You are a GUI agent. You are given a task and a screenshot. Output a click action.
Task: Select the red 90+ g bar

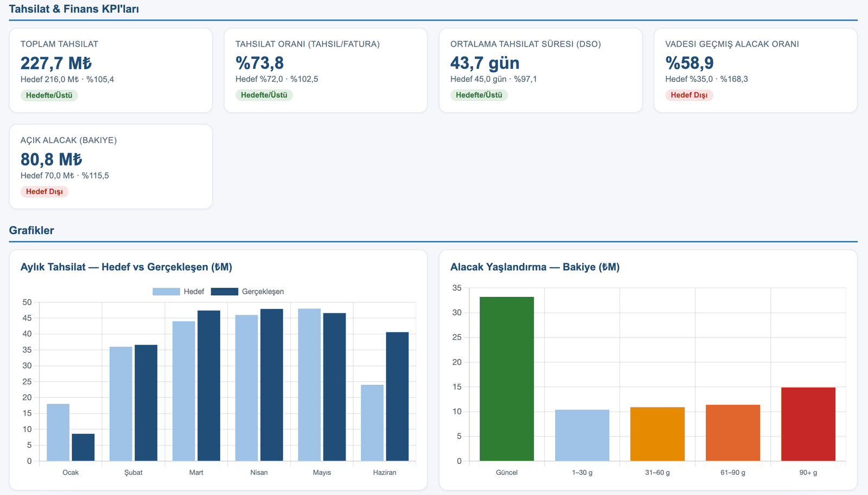point(808,424)
